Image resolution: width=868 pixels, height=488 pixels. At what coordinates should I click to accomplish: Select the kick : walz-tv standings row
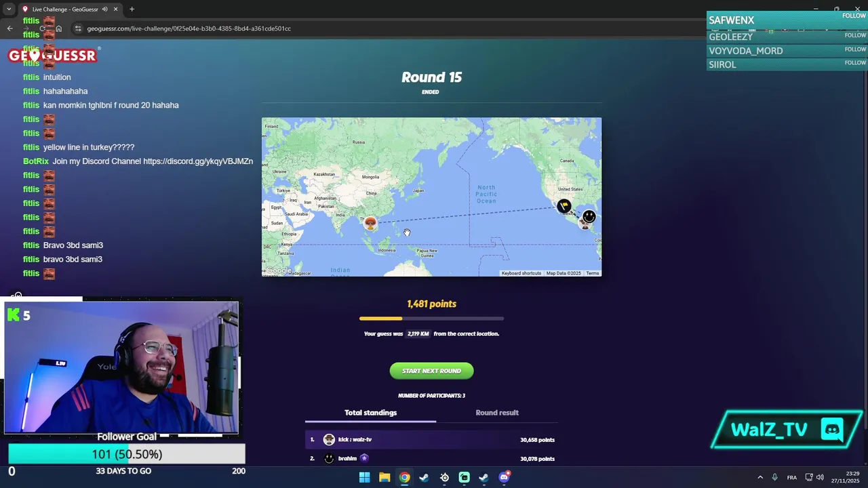pyautogui.click(x=431, y=439)
